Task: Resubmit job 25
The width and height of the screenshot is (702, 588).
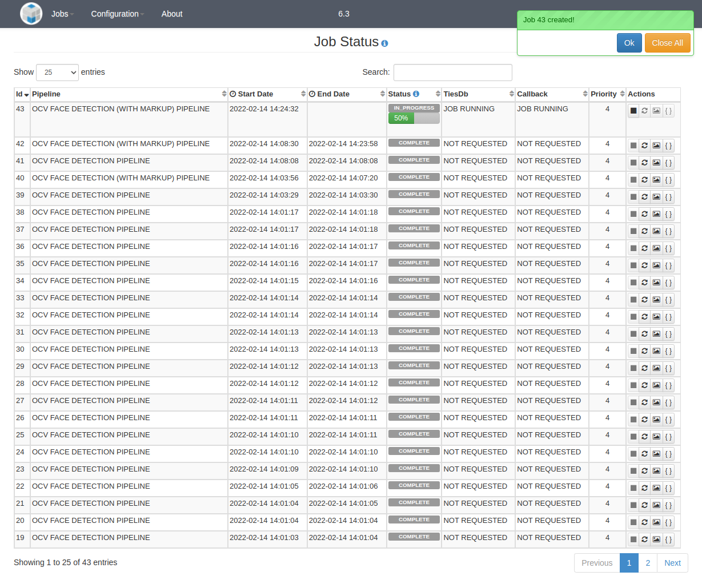Action: 645,437
